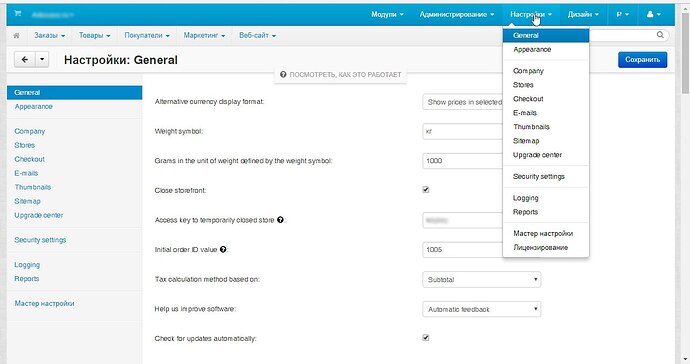Click help icon next to Initial order ID
This screenshot has width=690, height=364.
(223, 249)
